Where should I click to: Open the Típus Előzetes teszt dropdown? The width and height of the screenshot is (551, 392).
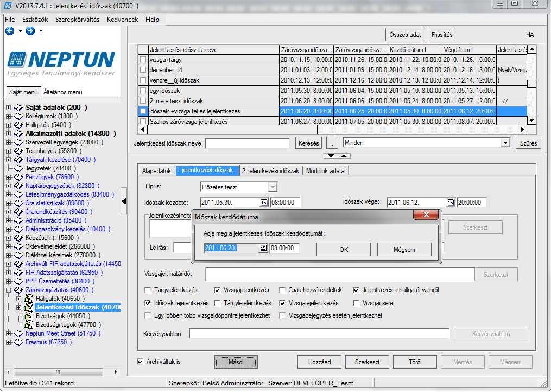point(273,187)
